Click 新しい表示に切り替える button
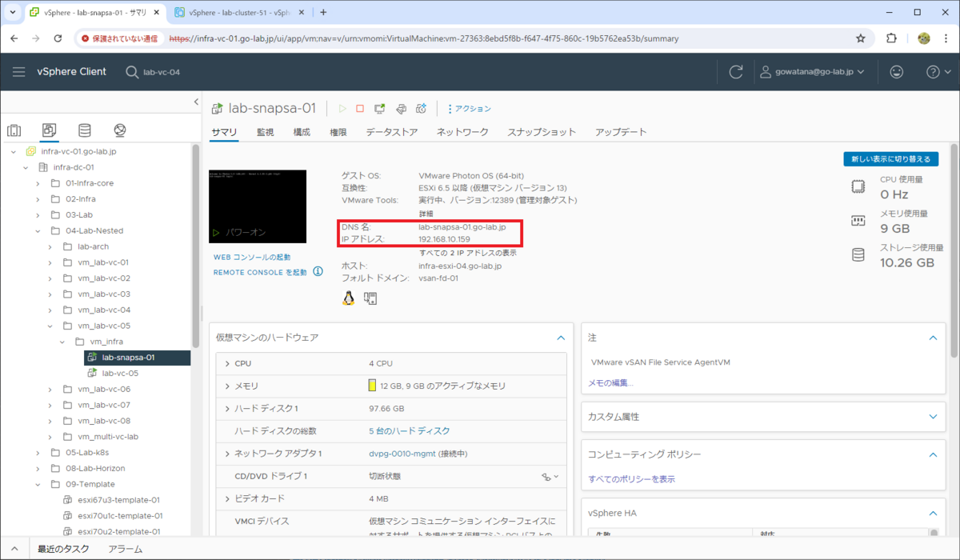 890,159
